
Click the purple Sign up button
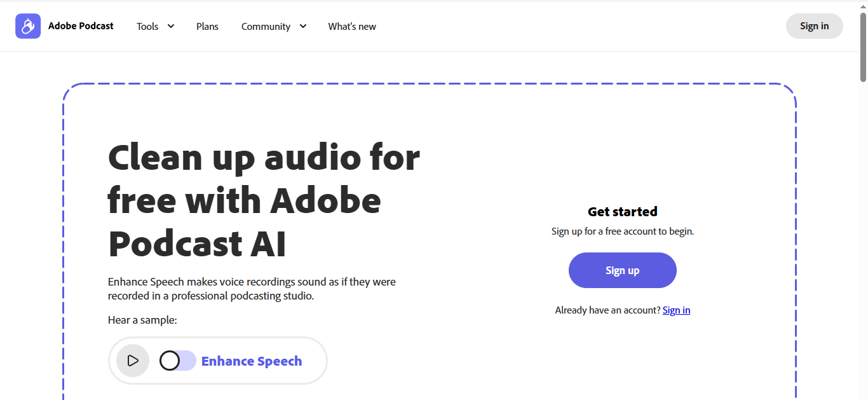click(x=622, y=270)
